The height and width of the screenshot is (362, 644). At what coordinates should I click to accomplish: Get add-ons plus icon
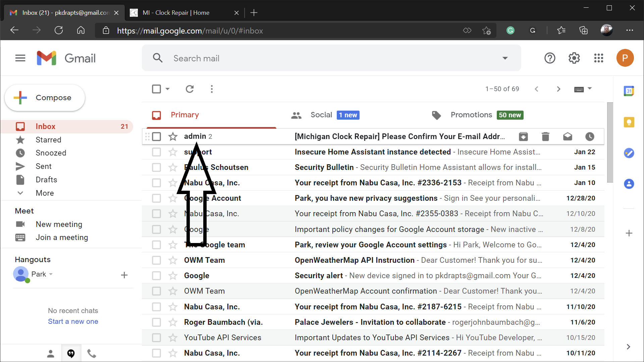point(629,233)
